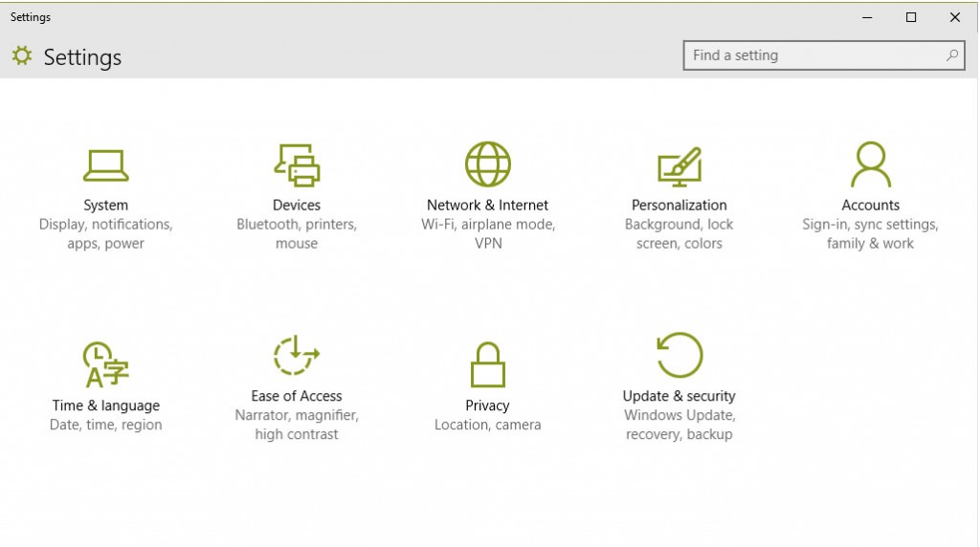Viewport: 980px width, 547px height.
Task: Click 'Sign-in, sync settings, family & work' text
Action: pyautogui.click(x=871, y=233)
